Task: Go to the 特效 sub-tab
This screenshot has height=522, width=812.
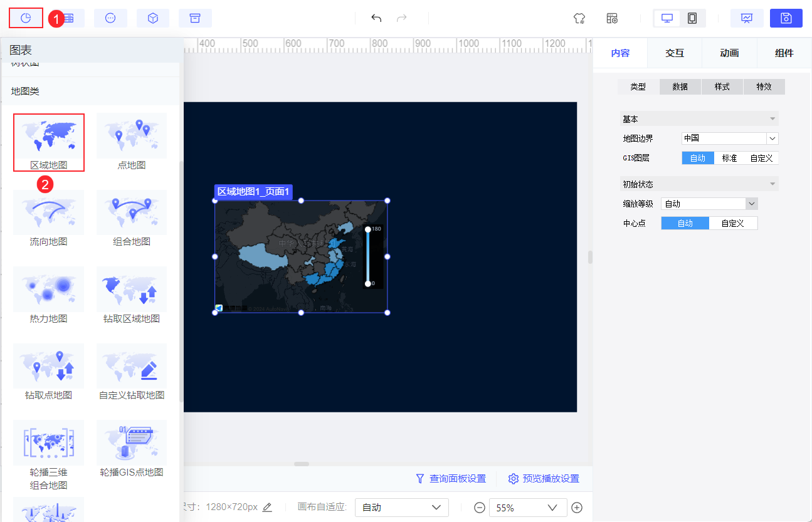Action: (764, 87)
